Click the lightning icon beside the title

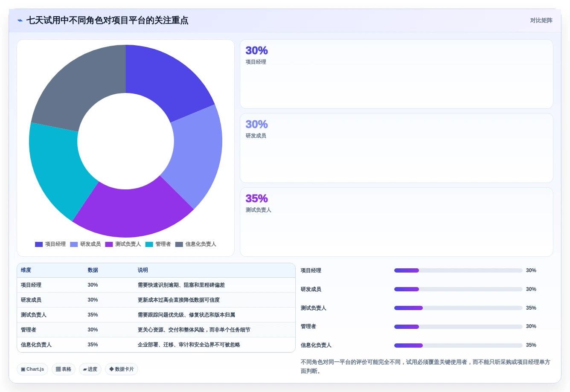point(20,20)
